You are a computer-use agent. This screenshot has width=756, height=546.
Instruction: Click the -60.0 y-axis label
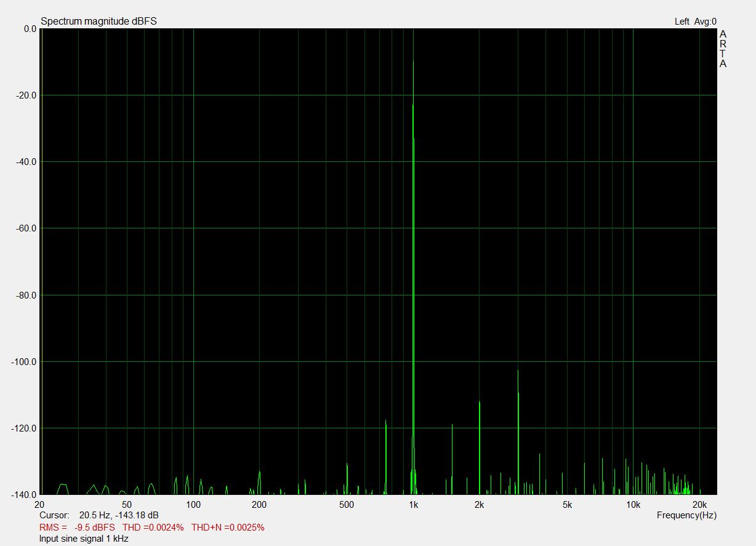[25, 228]
